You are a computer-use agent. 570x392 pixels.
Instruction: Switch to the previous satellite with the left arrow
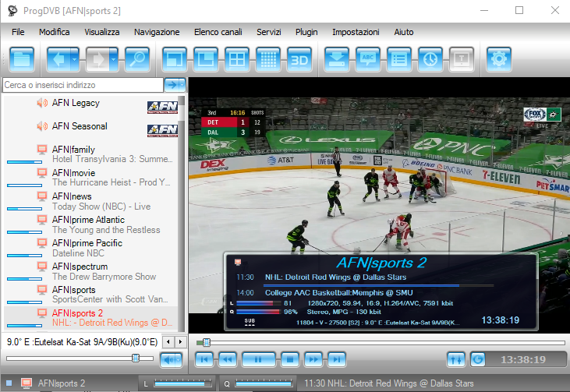[168, 341]
